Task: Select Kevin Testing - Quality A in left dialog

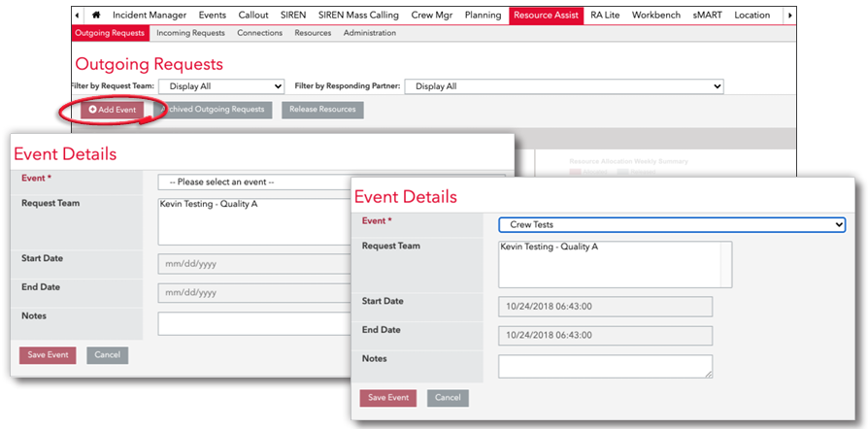Action: tap(209, 204)
